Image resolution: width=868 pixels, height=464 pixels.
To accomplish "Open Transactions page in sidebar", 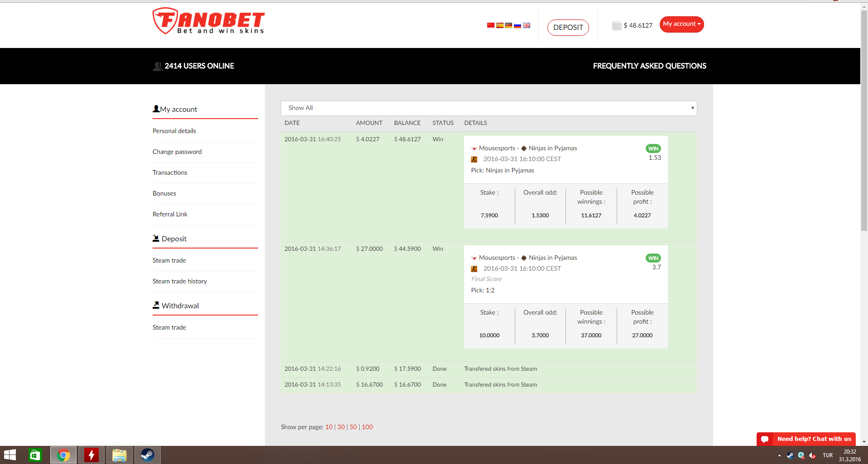I will tap(170, 172).
